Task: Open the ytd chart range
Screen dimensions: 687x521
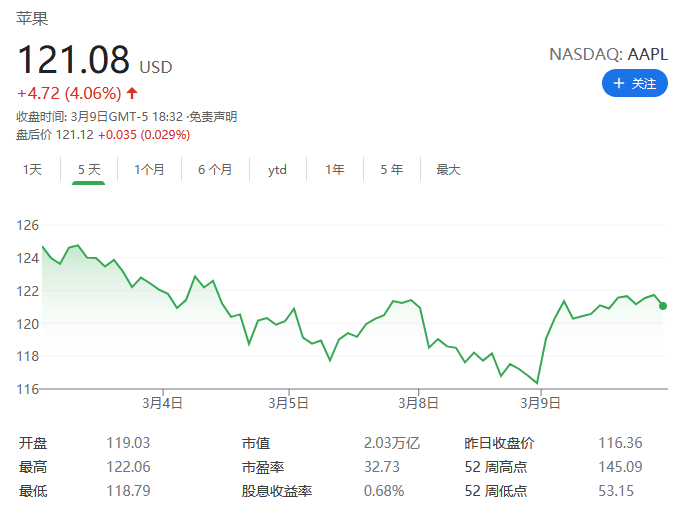Action: [277, 170]
